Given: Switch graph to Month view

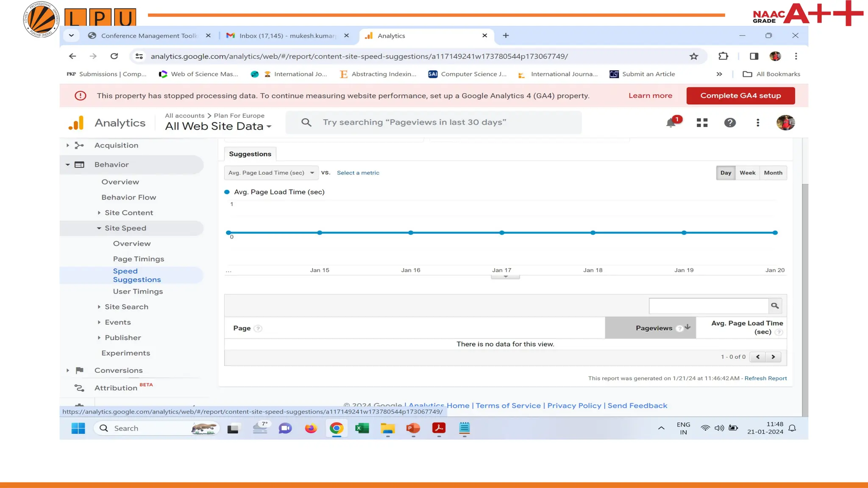Looking at the screenshot, I should [x=773, y=173].
